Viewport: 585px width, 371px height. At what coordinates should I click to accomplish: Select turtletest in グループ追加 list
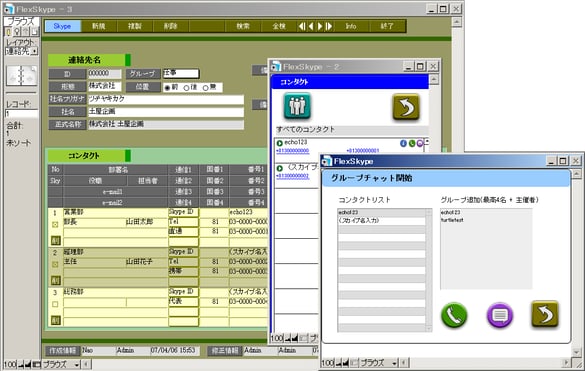click(x=452, y=220)
